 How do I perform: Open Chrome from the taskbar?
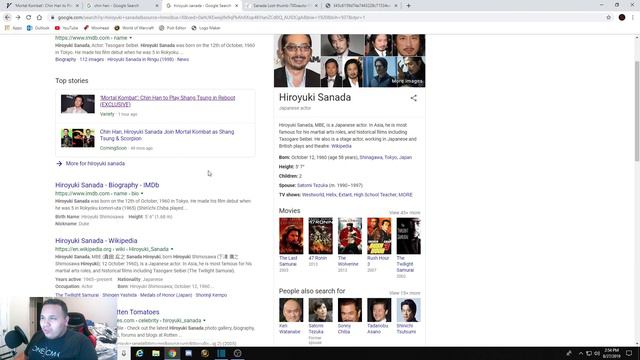[x=172, y=353]
